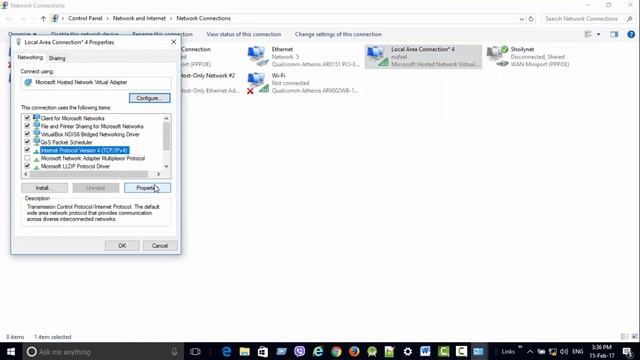This screenshot has height=360, width=640.
Task: Open Settings gear in the taskbar
Action: coord(407,351)
